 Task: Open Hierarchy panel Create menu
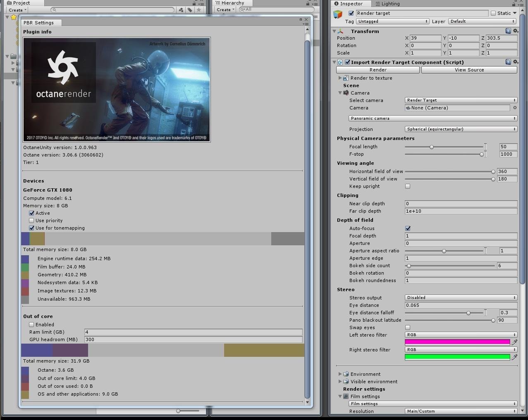[x=225, y=9]
